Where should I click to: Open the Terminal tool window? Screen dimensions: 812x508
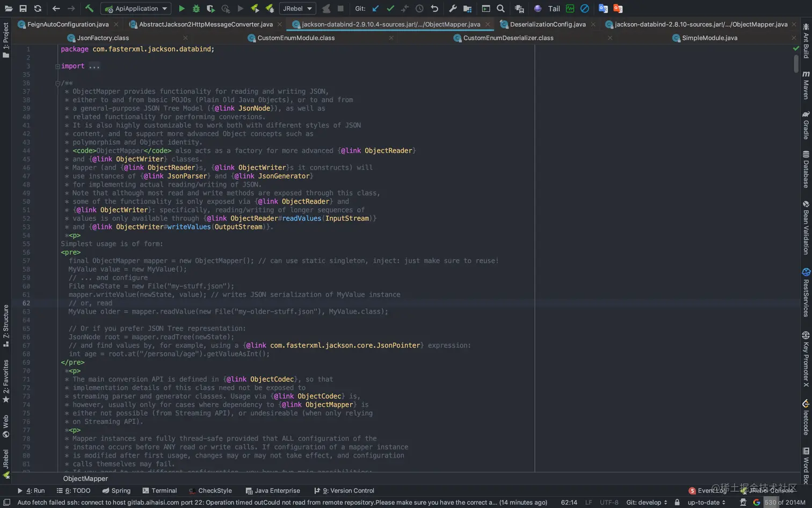pyautogui.click(x=160, y=491)
